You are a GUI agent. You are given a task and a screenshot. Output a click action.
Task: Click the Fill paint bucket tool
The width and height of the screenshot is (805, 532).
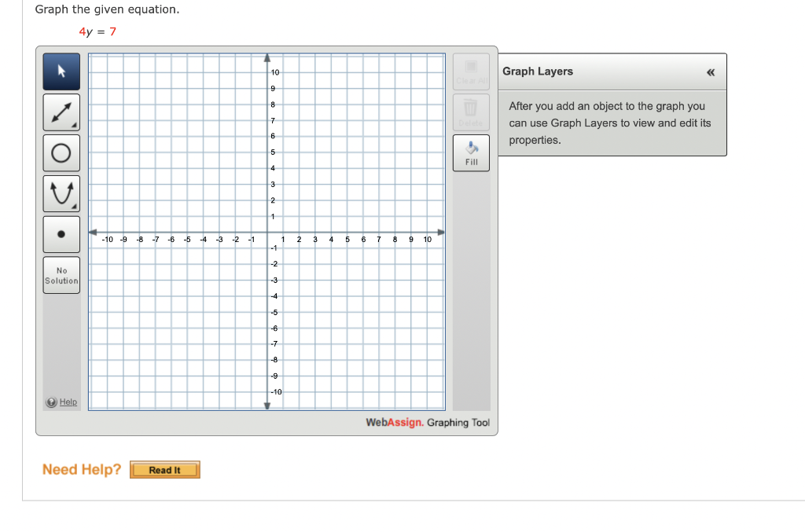click(x=472, y=153)
